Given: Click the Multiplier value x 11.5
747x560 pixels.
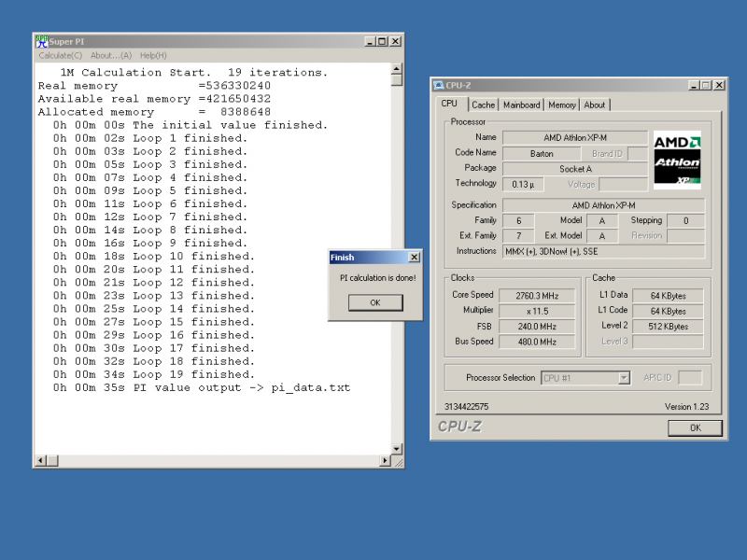Looking at the screenshot, I should pos(537,311).
